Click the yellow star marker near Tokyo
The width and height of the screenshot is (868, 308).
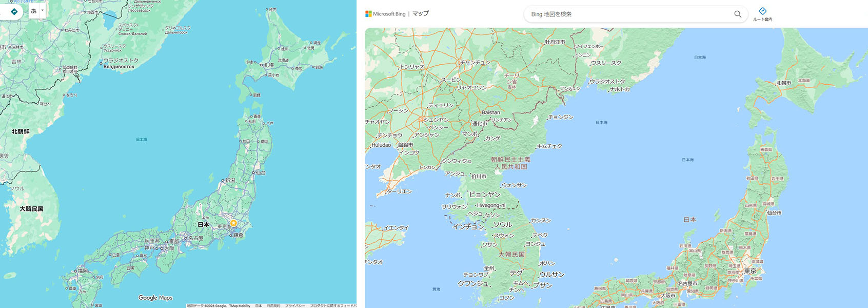(233, 223)
